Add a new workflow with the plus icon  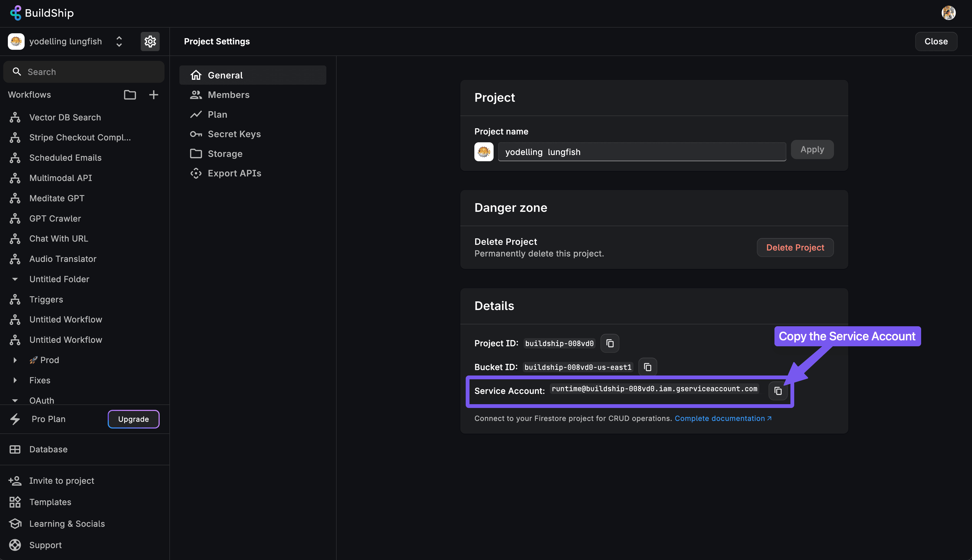coord(153,95)
